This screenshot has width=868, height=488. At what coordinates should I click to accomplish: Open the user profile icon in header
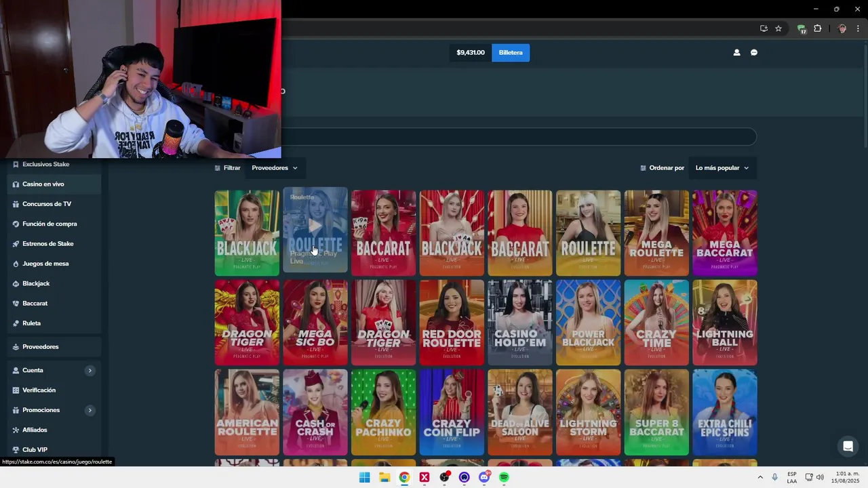click(x=736, y=52)
